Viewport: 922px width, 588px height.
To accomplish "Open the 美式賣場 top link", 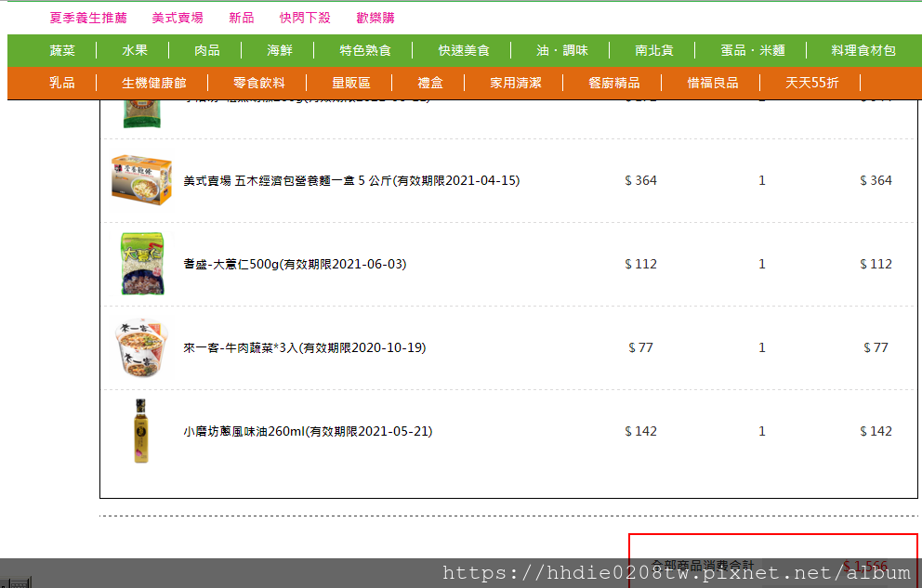I will pyautogui.click(x=178, y=18).
